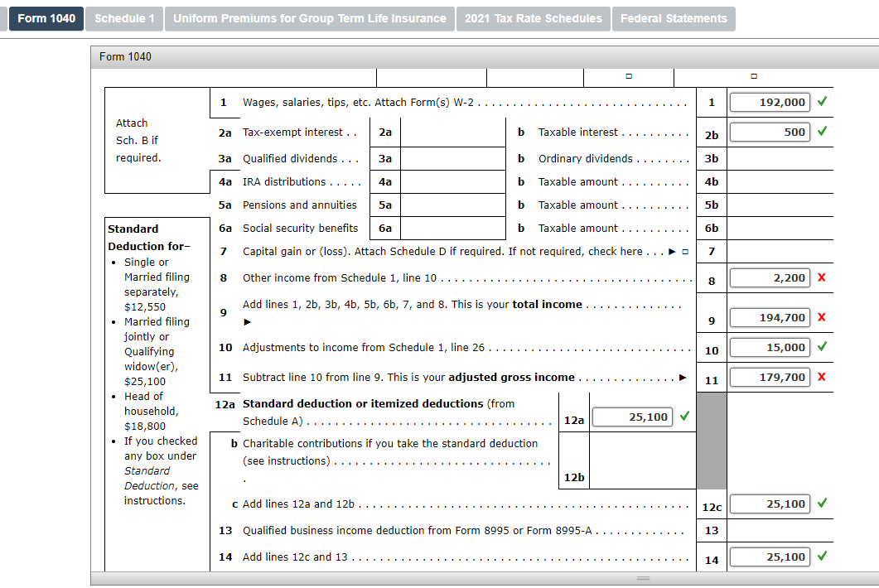Click 'Adjustments to income from Schedule 1' text
879x588 pixels.
363,348
